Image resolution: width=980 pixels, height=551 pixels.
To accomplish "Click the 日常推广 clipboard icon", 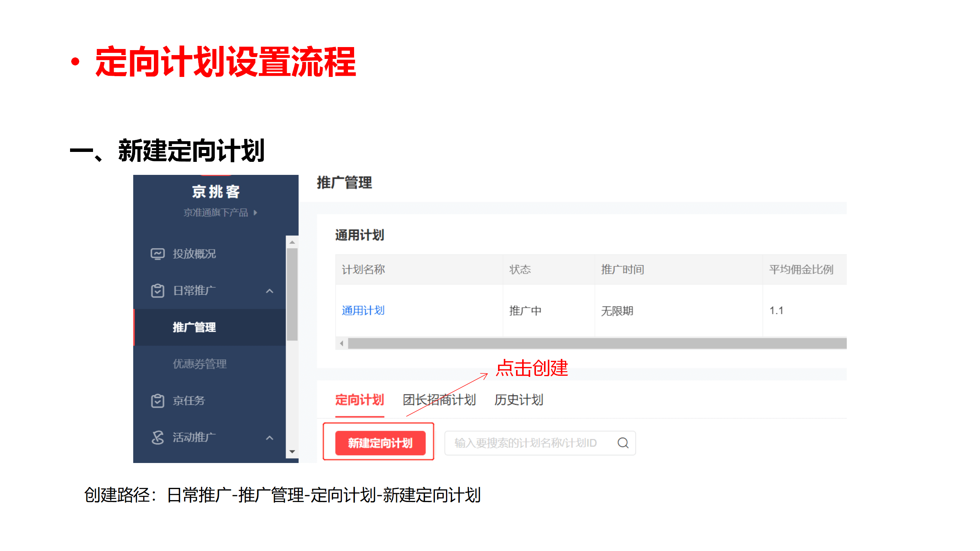I will [x=157, y=291].
